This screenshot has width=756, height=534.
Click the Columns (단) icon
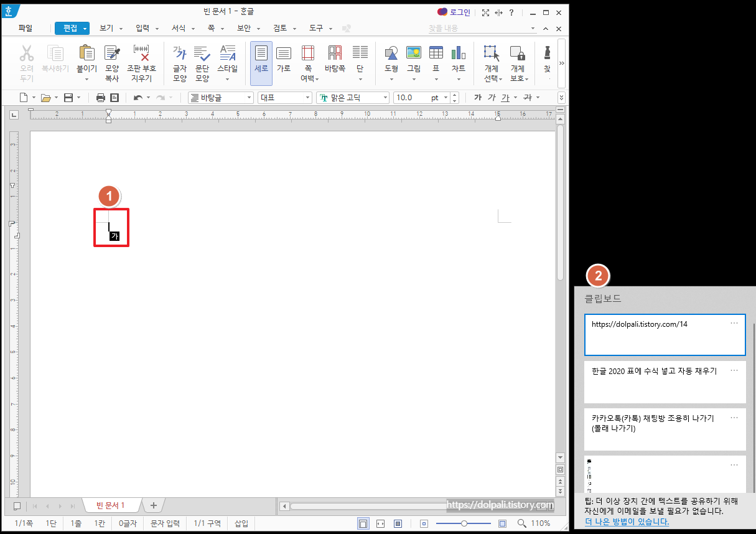360,54
